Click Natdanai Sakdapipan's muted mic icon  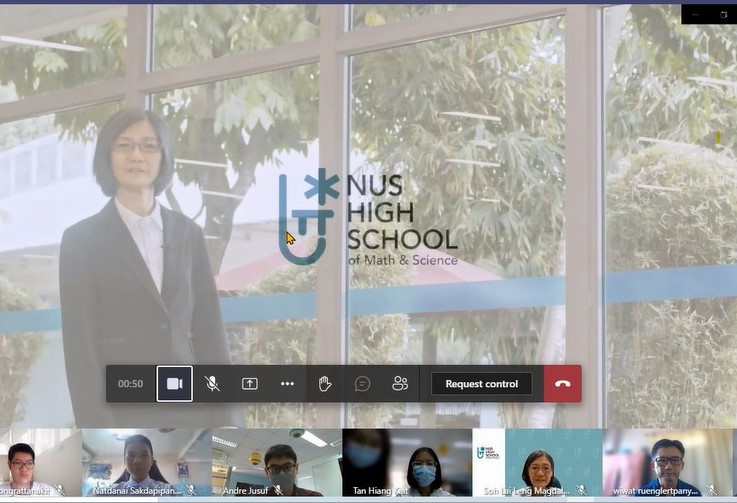(191, 490)
